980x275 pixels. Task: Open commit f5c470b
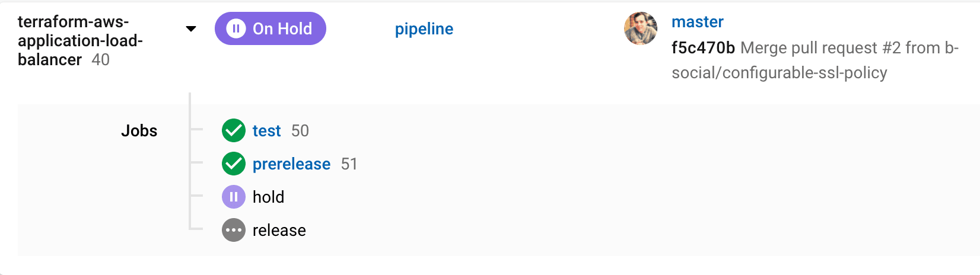(x=703, y=48)
